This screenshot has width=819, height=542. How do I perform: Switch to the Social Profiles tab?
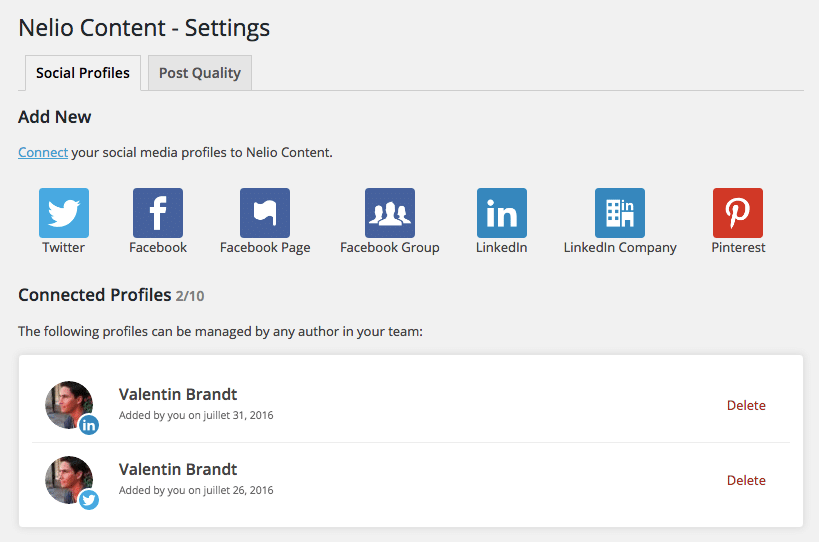(x=83, y=73)
